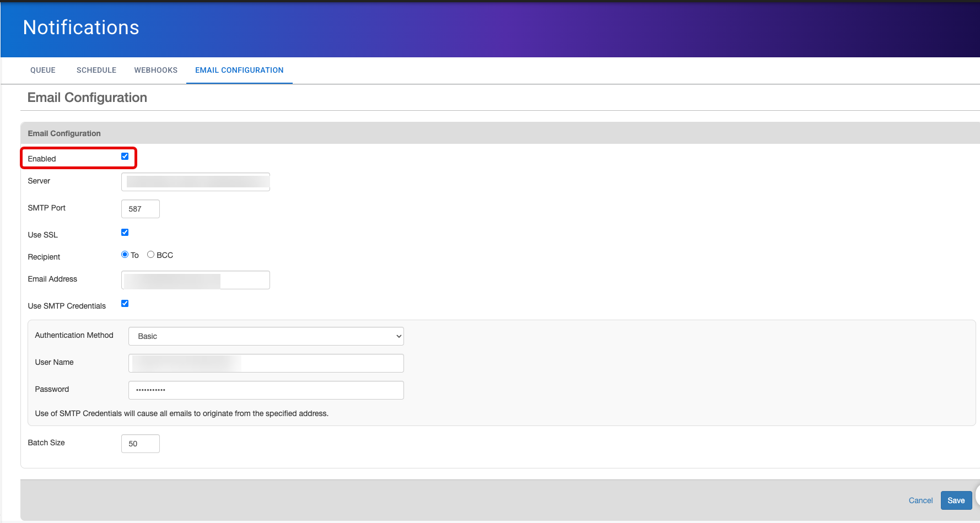
Task: Select the EMAIL CONFIGURATION tab
Action: (x=239, y=70)
